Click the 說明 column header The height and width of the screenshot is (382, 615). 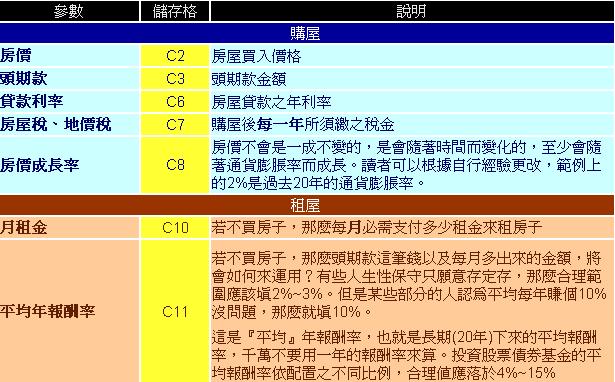click(412, 11)
